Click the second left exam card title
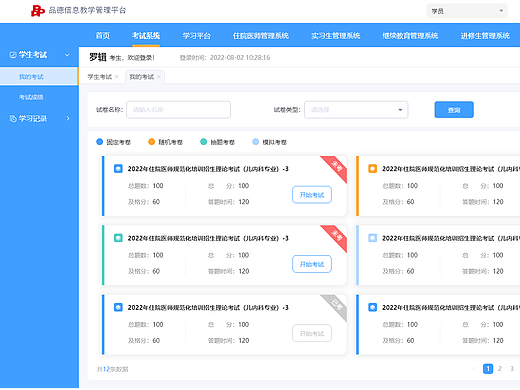520x390 pixels. tap(208, 238)
